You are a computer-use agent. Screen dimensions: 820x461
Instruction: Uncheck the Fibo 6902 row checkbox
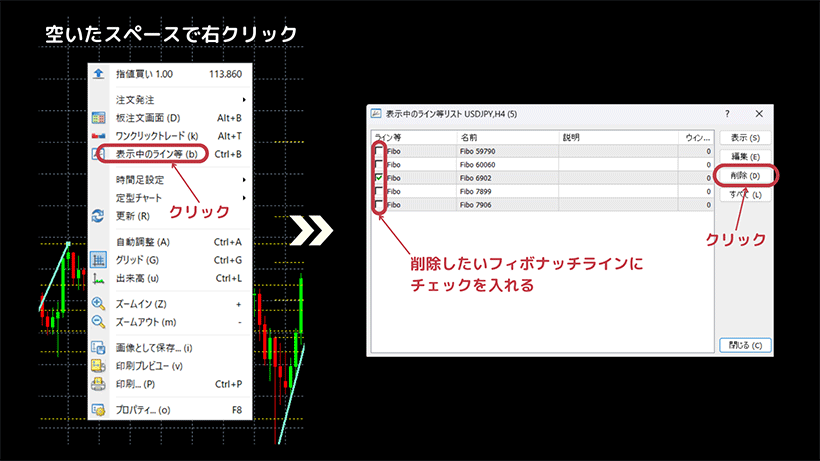point(379,178)
